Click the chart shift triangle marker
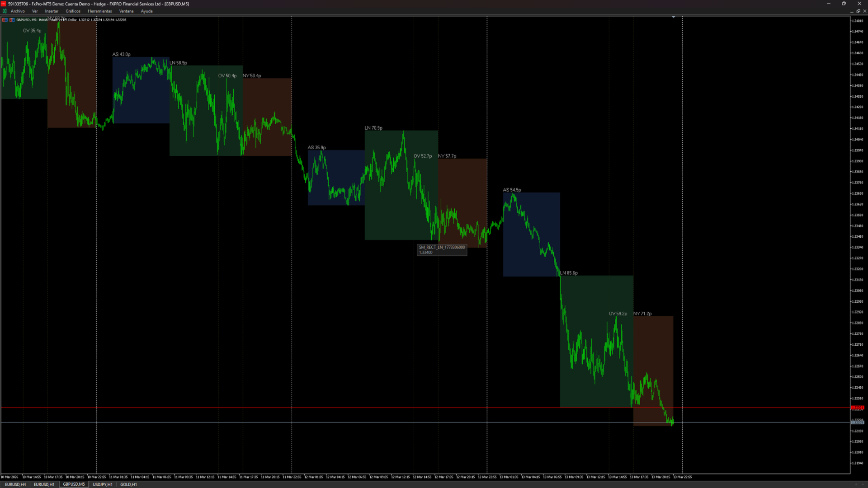 pos(673,17)
